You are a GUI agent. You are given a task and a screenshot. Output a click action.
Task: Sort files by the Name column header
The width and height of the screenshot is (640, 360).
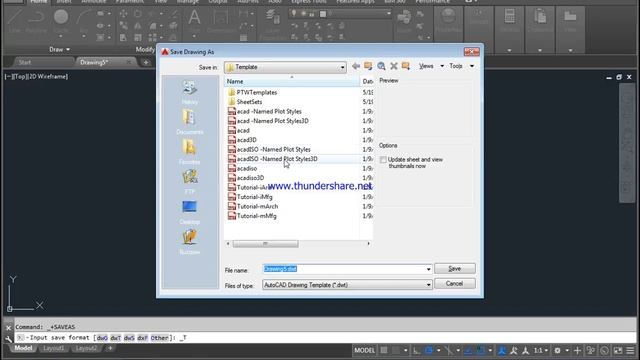(x=291, y=81)
